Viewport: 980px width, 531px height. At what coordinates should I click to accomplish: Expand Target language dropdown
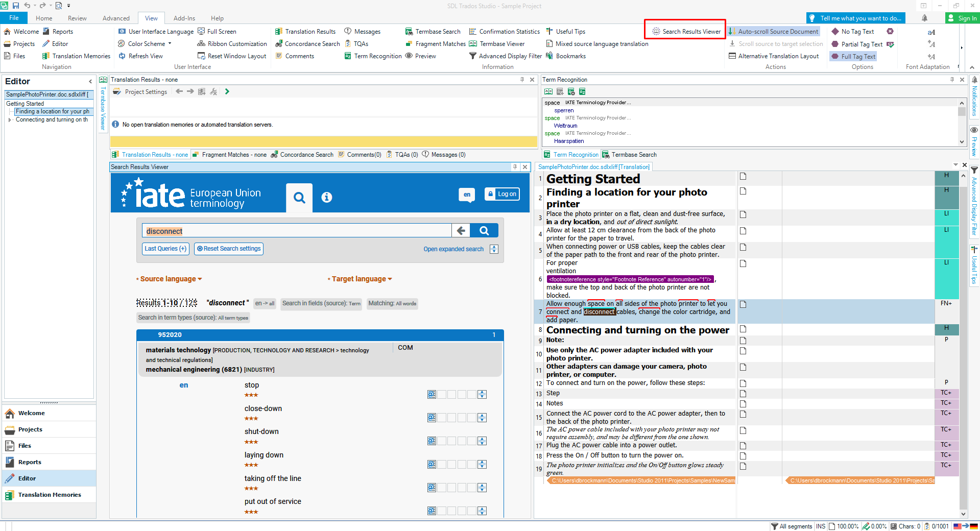click(361, 279)
